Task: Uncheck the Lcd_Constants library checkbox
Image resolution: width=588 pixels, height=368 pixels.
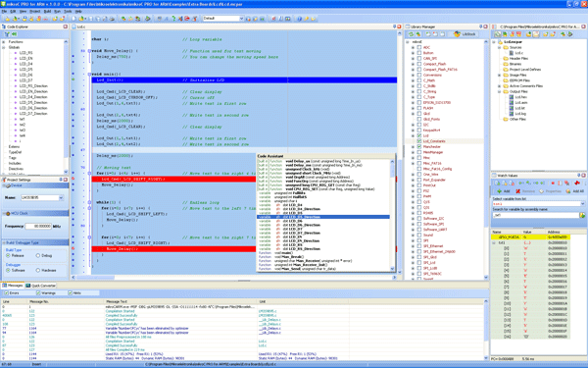Action: point(418,141)
